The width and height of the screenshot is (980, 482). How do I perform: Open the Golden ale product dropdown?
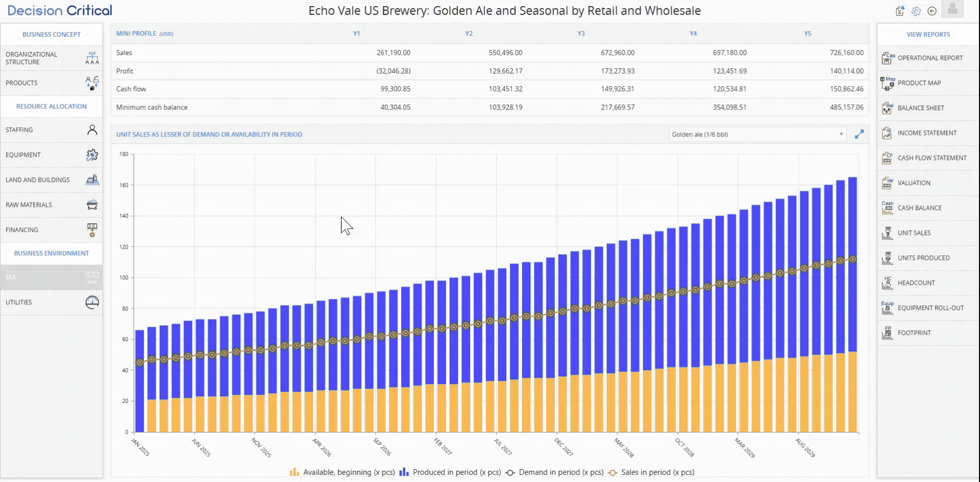pyautogui.click(x=757, y=134)
